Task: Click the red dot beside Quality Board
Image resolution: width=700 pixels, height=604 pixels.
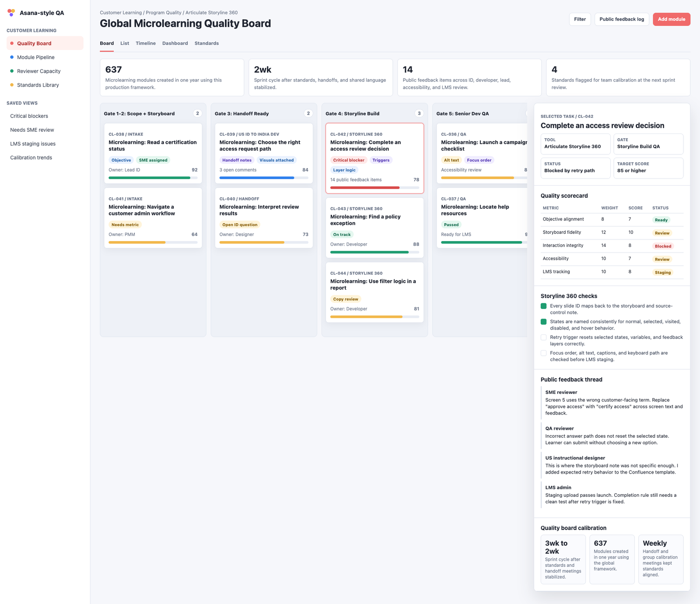Action: [12, 43]
